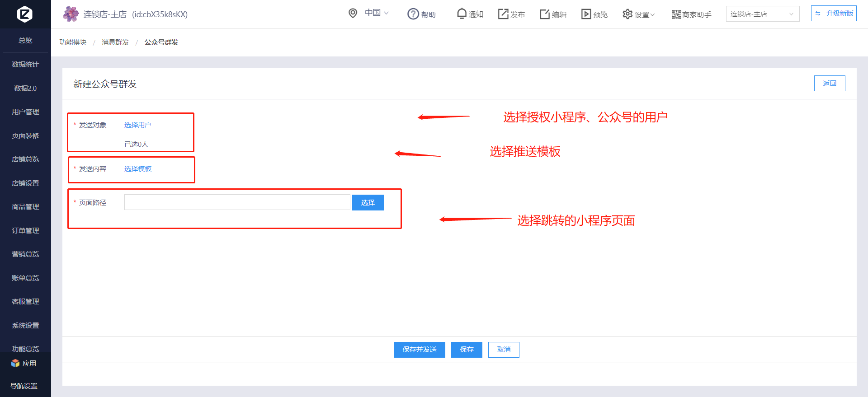Click the 保存 button

[x=467, y=350]
